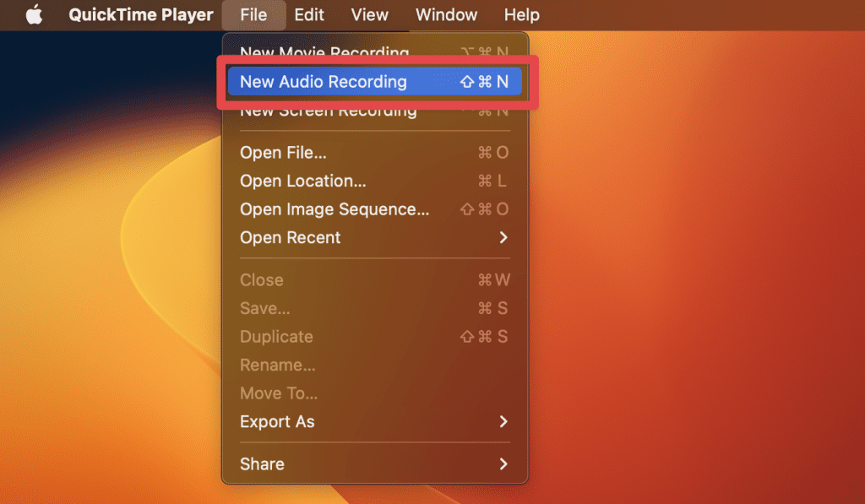Expand the Export As submenu
Viewport: 865px width, 504px height.
[375, 422]
